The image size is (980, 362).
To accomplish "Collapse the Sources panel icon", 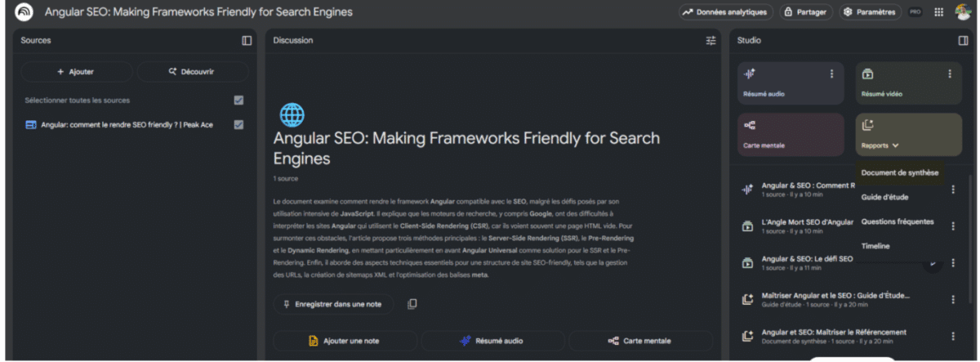I will coord(247,41).
